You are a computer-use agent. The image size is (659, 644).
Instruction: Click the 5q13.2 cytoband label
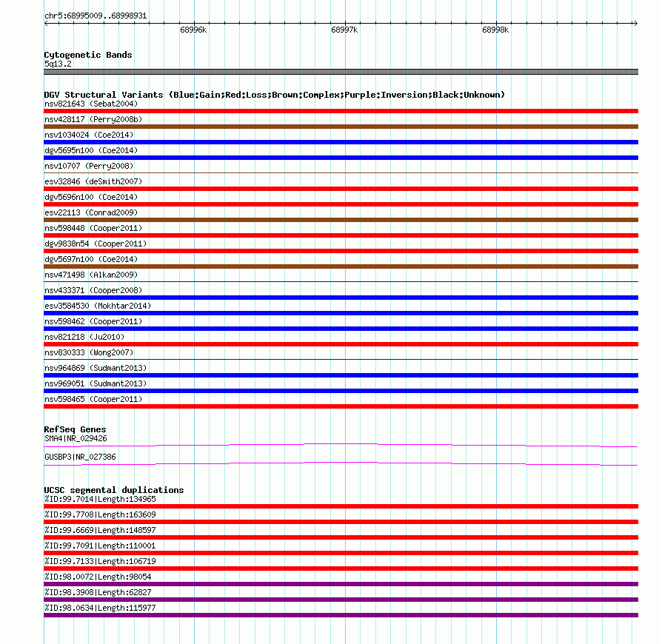(58, 64)
